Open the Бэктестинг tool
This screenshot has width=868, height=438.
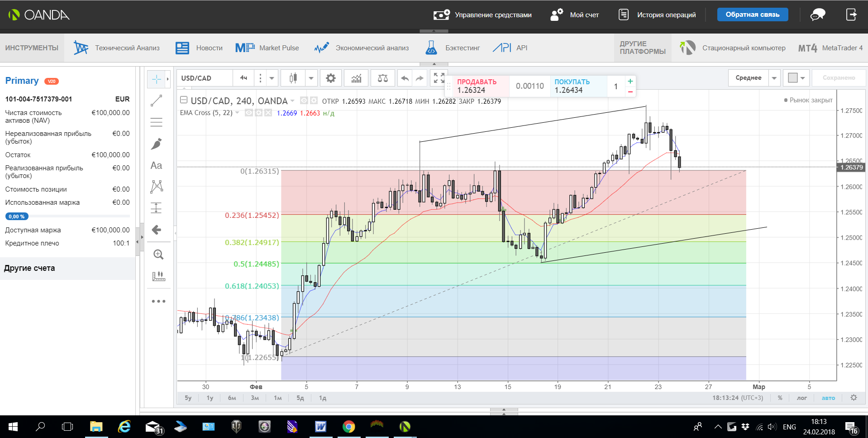(453, 48)
